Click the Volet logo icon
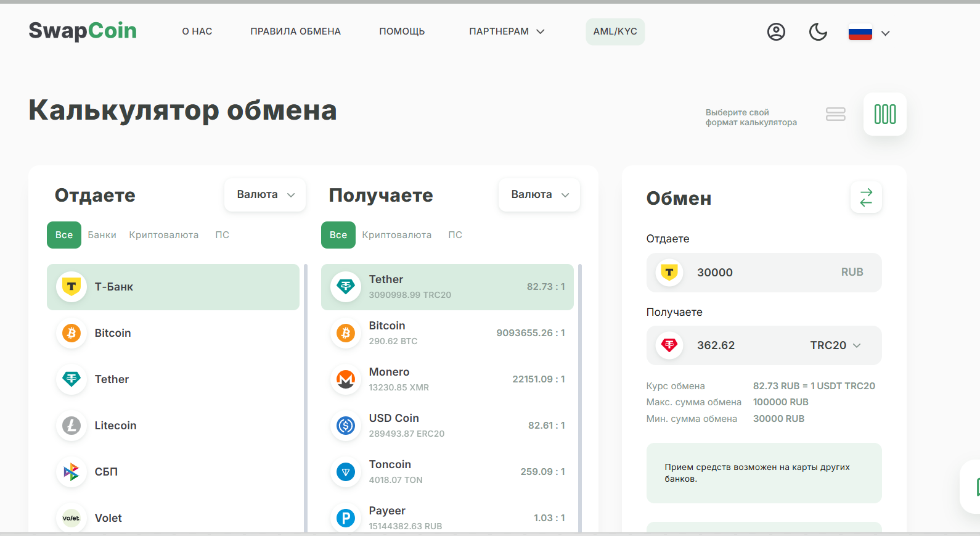 71,518
